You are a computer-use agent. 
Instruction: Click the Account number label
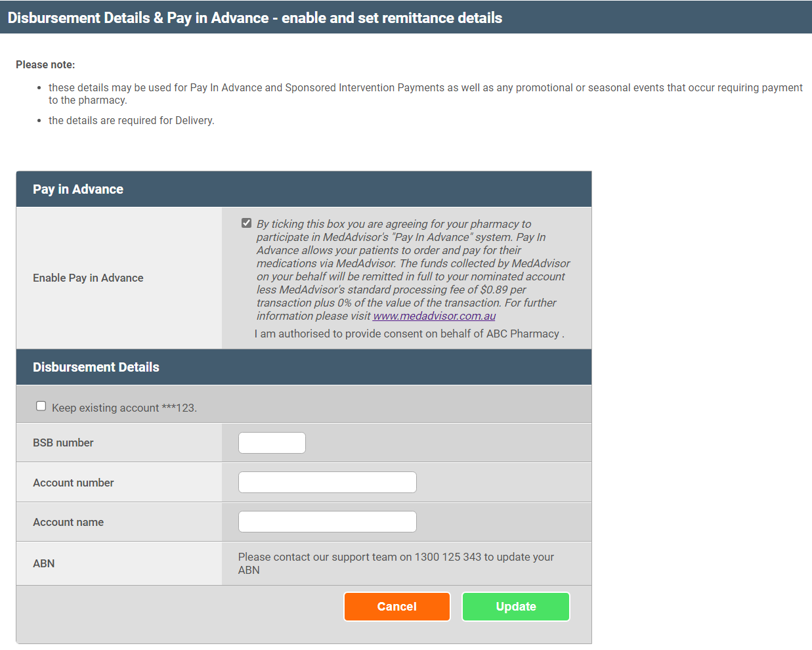click(72, 482)
